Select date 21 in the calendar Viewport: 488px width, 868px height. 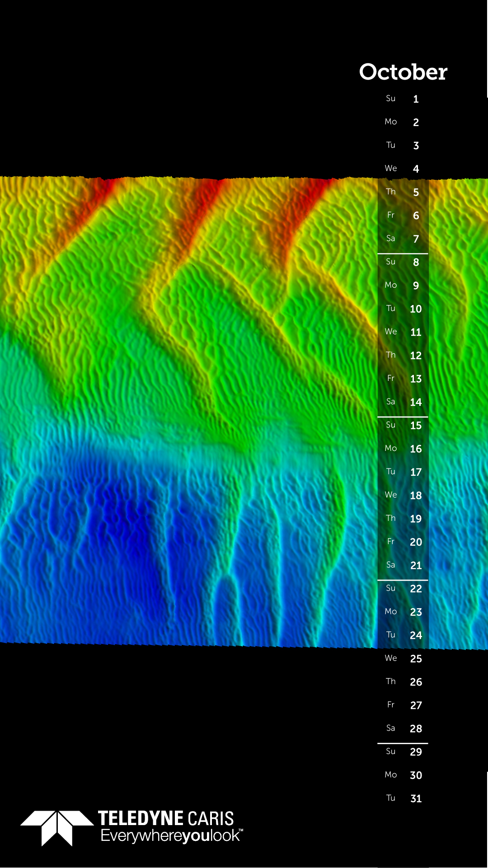(x=416, y=565)
